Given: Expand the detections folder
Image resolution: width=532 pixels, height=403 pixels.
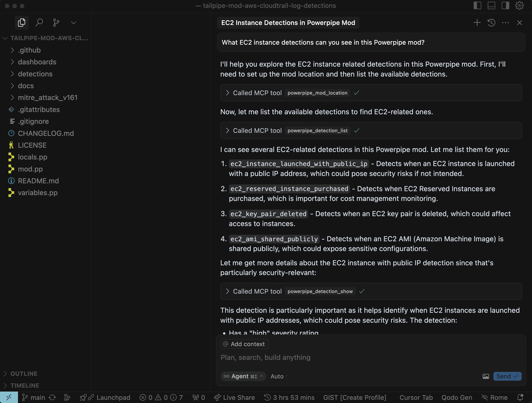Looking at the screenshot, I should pyautogui.click(x=35, y=74).
